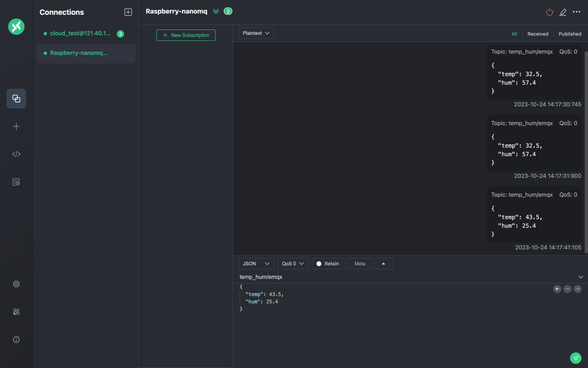The image size is (588, 368).
Task: Click the message timestamped 14:17:31:900
Action: point(534,143)
